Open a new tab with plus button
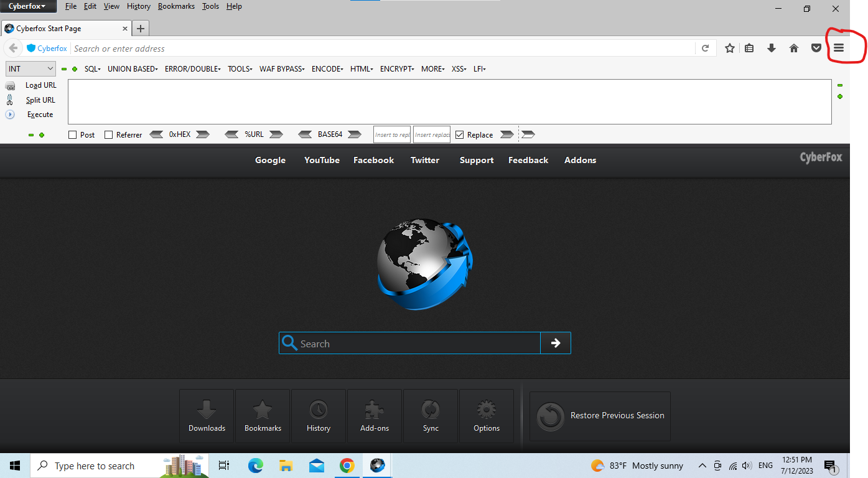868x478 pixels. [x=141, y=29]
